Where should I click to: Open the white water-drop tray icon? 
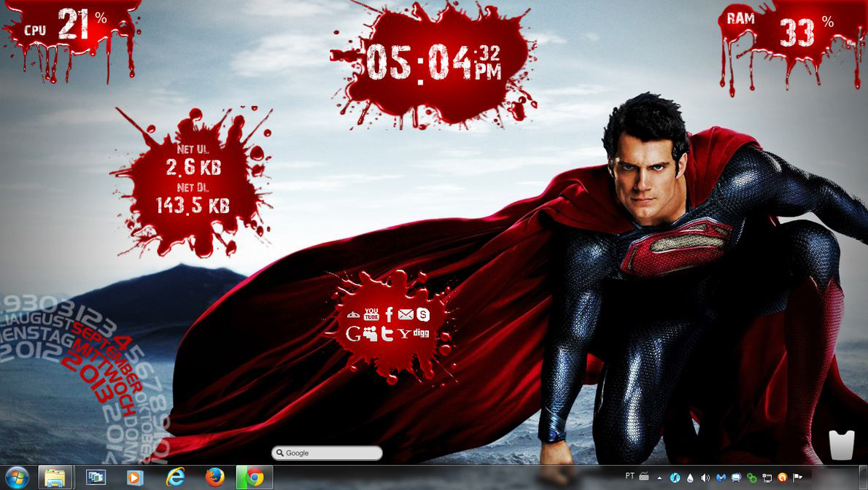coord(690,478)
